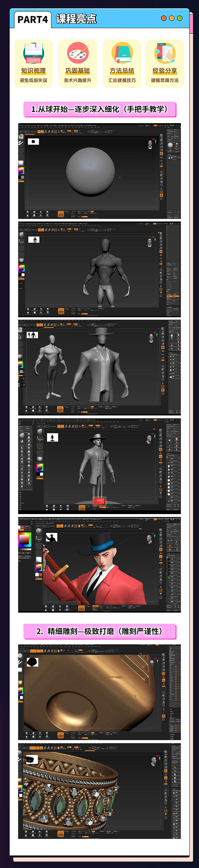Select the 巩固基础 paint palette icon
The width and height of the screenshot is (199, 868).
(78, 53)
